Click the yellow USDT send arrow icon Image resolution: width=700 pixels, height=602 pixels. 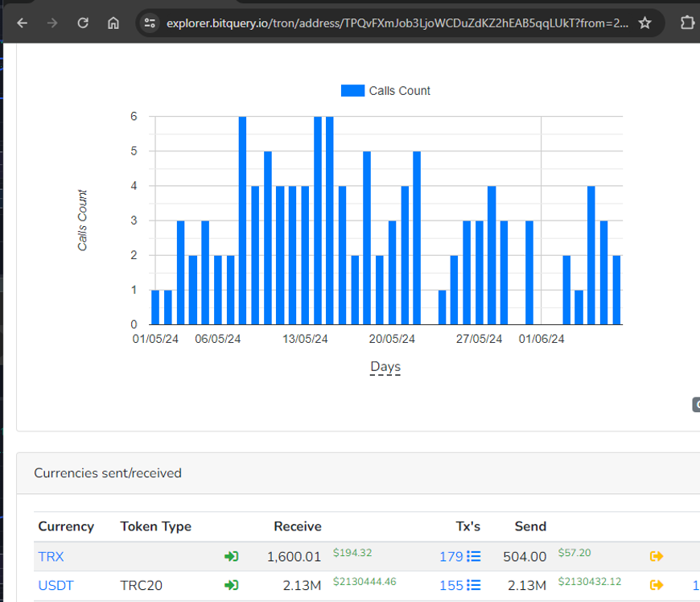(x=657, y=585)
